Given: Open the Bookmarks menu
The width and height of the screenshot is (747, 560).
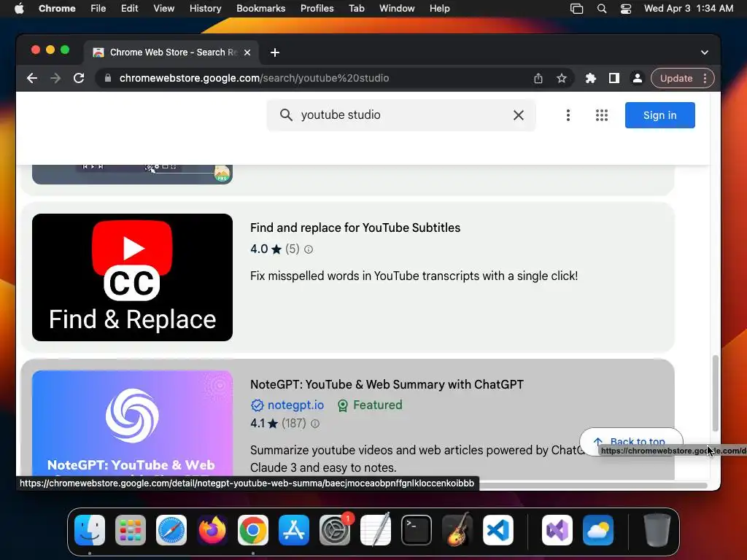Looking at the screenshot, I should point(260,9).
